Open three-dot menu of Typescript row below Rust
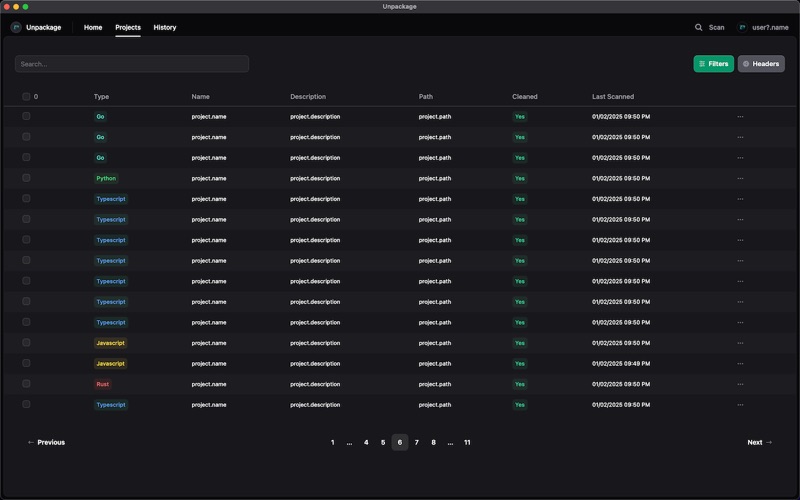Screen dimensions: 800x500 740,405
